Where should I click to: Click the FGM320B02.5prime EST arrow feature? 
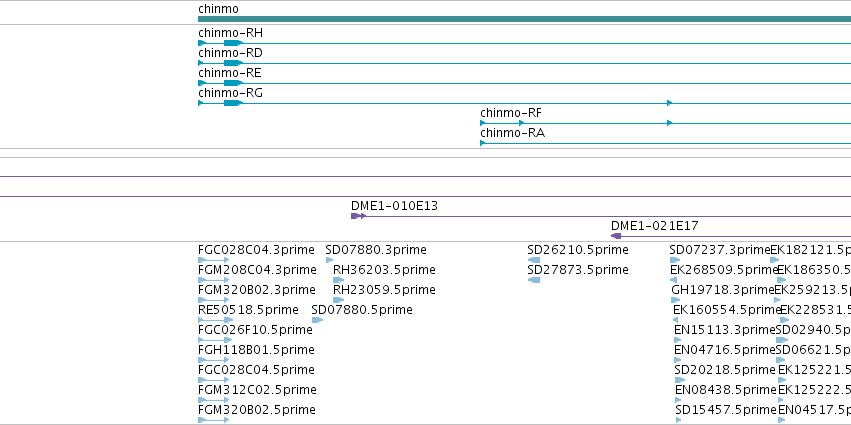[x=215, y=420]
